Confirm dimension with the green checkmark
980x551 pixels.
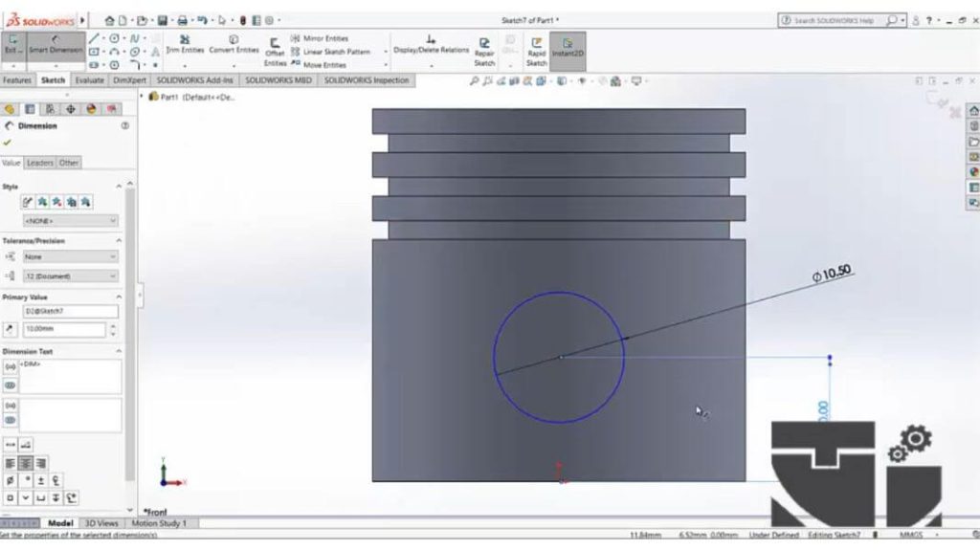coord(7,143)
